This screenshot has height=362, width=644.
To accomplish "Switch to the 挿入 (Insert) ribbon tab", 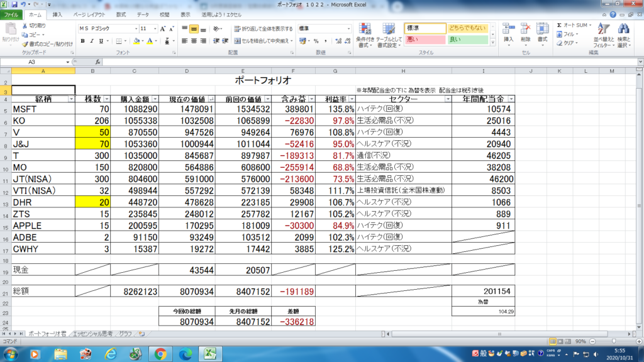I will (57, 15).
